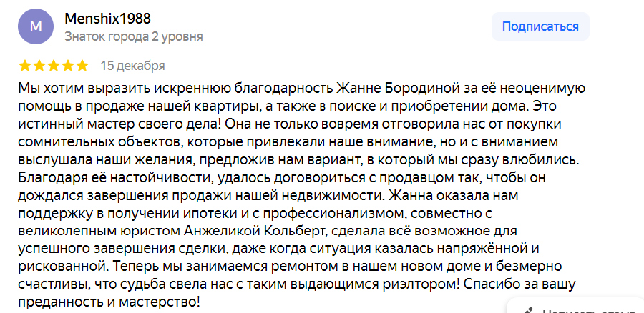Click the fifth yellow rating star
The width and height of the screenshot is (644, 313).
pos(82,66)
